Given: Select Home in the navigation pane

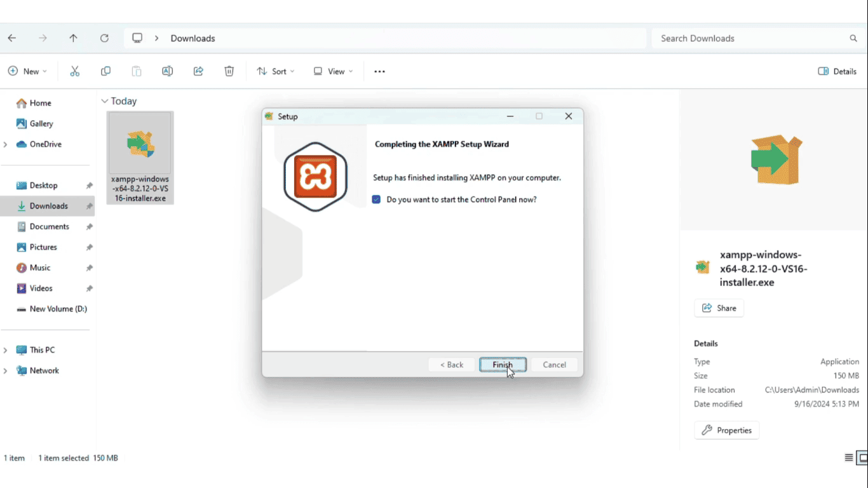Looking at the screenshot, I should (x=40, y=103).
